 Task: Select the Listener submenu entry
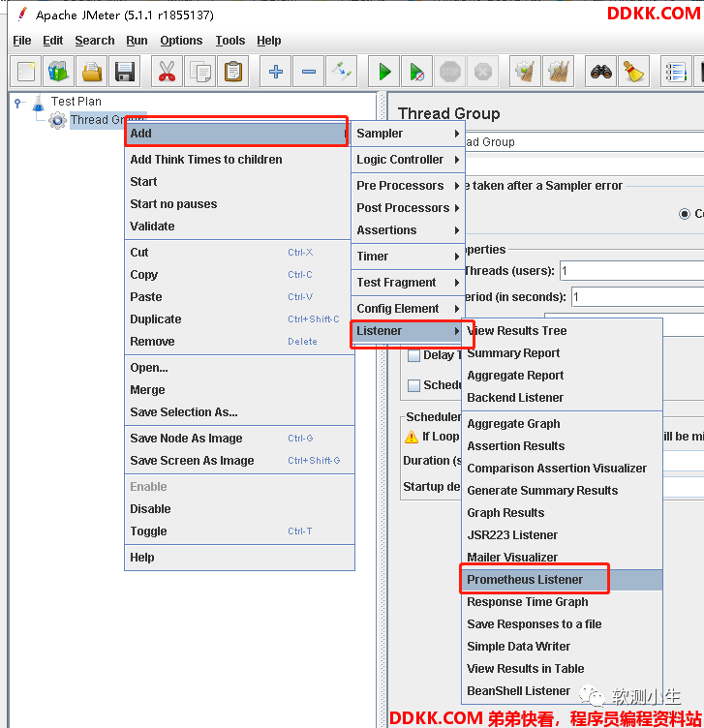[408, 330]
